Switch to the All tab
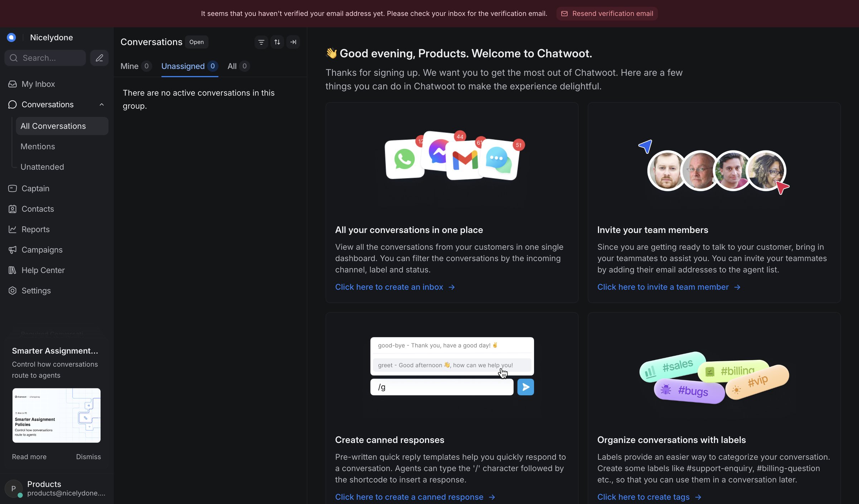 238,66
